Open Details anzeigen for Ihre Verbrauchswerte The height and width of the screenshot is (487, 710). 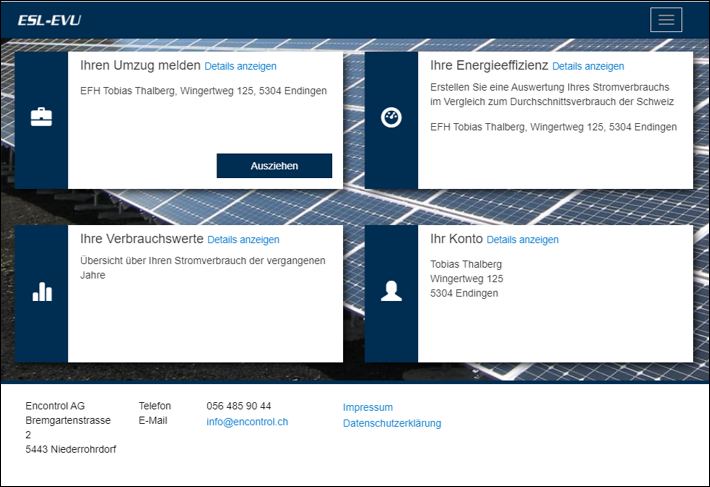pos(243,239)
